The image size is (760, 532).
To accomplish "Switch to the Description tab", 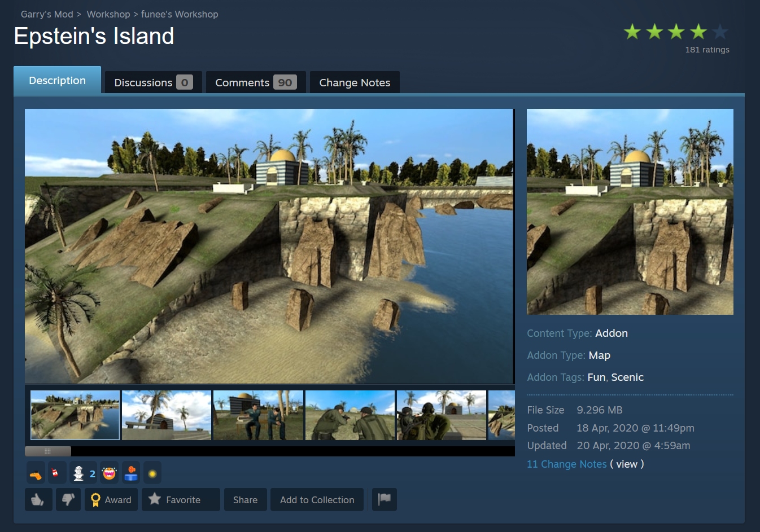I will 57,80.
